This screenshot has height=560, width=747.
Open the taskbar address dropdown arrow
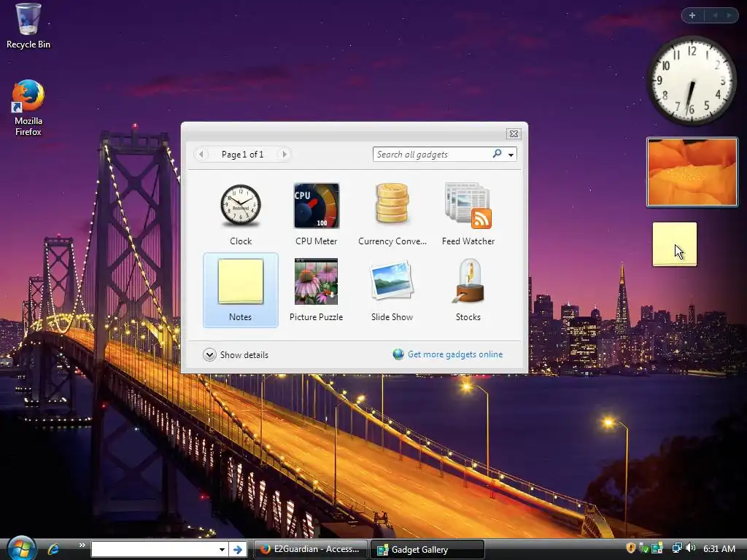[x=222, y=550]
